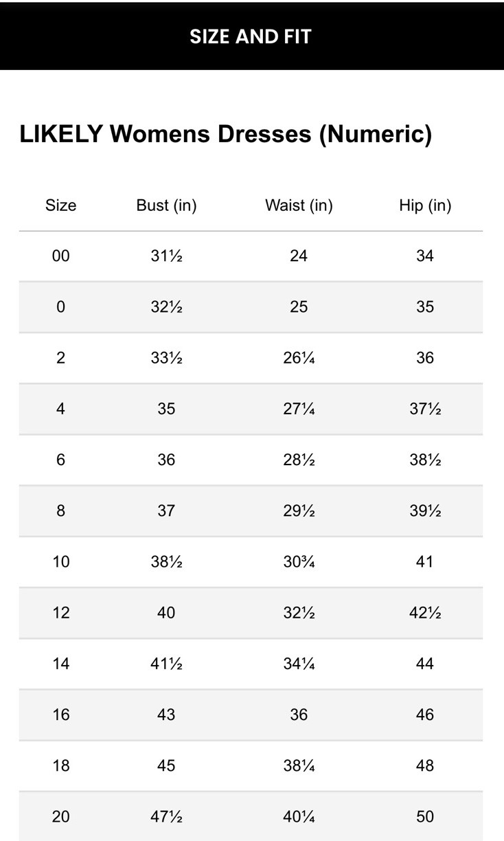Select the size 8 row label
Image resolution: width=504 pixels, height=841 pixels.
(60, 511)
